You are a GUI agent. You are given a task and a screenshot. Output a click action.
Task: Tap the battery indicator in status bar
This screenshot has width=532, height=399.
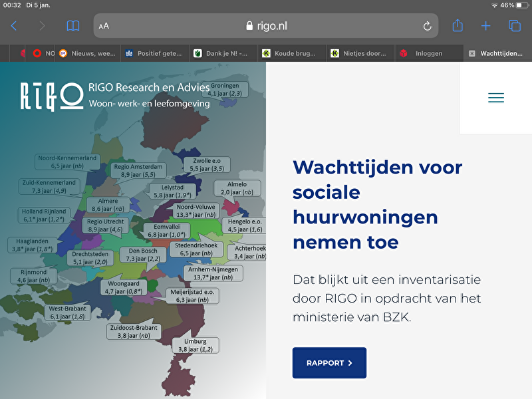click(x=523, y=5)
